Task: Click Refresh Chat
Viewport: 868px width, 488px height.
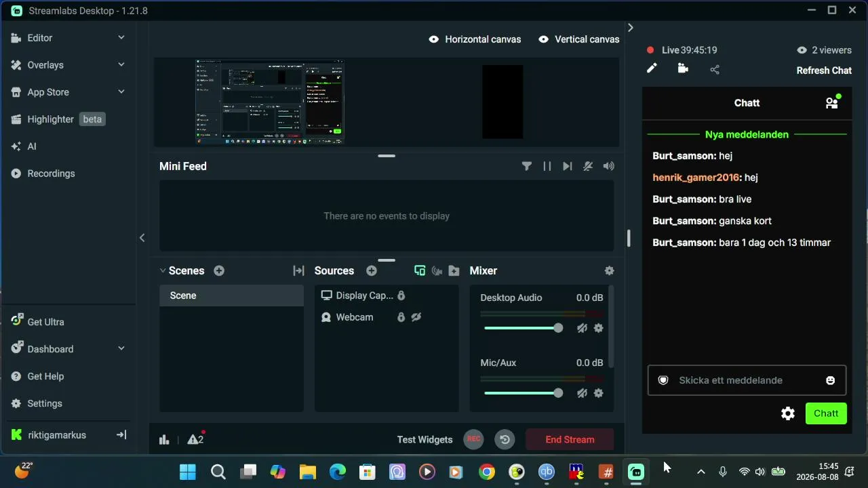Action: click(x=824, y=70)
